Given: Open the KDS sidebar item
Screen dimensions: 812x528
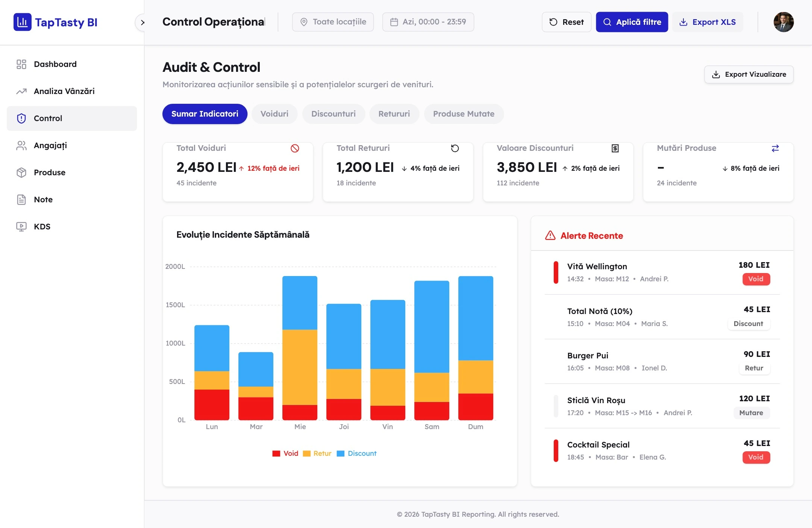Looking at the screenshot, I should pos(72,227).
